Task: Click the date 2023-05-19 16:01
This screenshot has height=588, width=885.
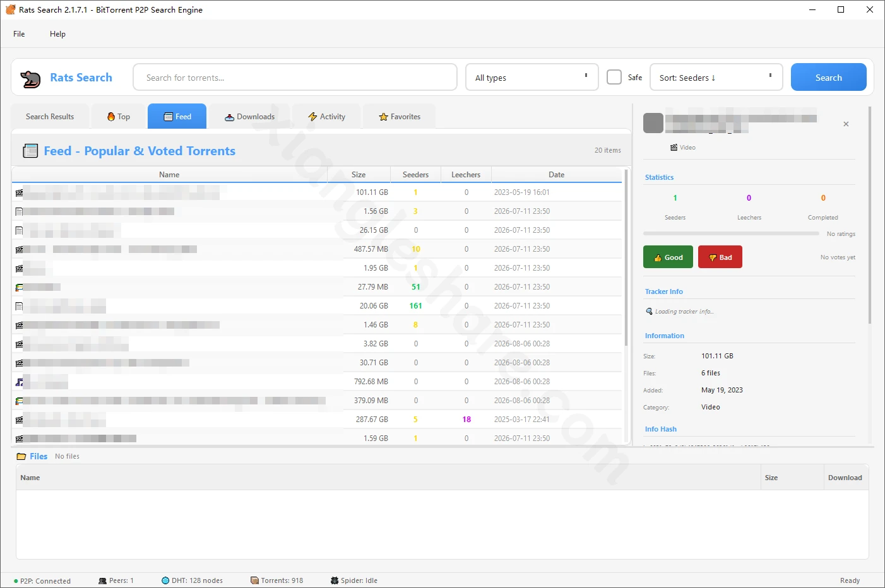Action: pos(521,192)
